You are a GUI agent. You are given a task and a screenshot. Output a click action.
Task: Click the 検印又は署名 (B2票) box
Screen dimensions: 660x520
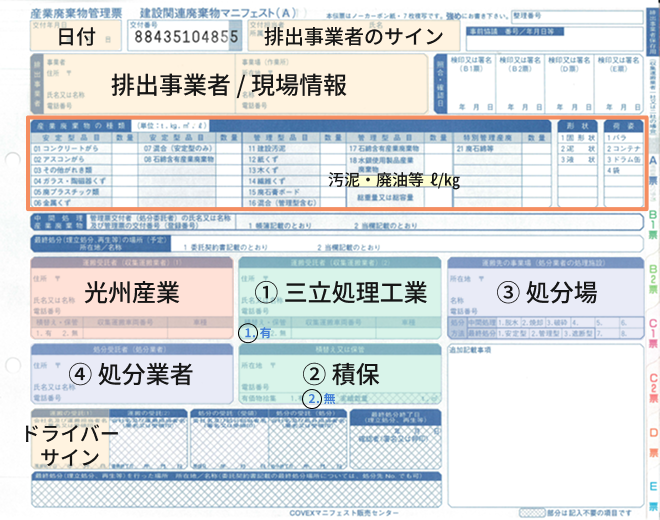click(x=520, y=84)
